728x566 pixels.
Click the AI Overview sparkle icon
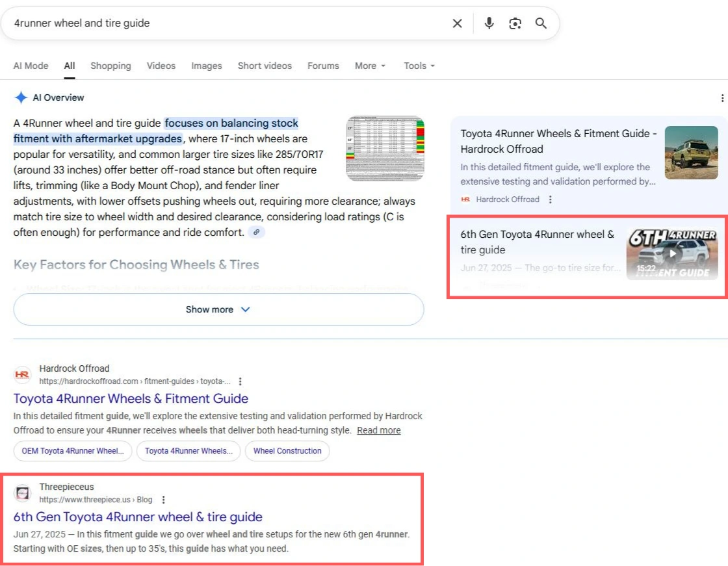pos(21,97)
